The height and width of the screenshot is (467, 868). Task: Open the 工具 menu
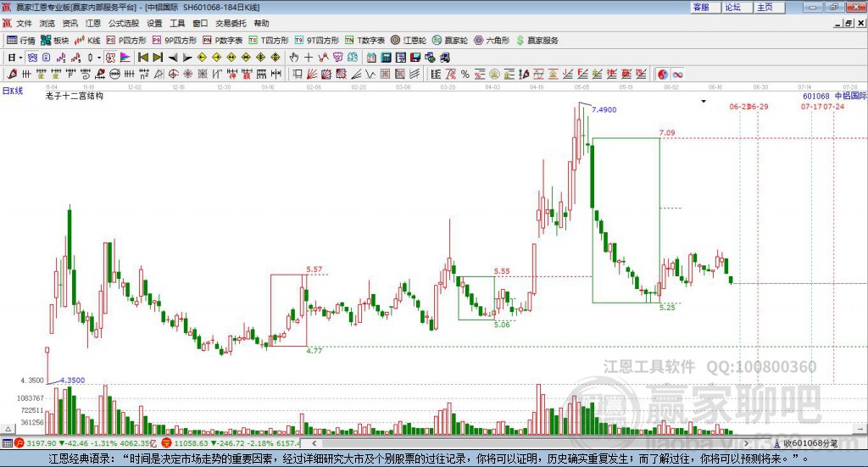click(x=177, y=23)
